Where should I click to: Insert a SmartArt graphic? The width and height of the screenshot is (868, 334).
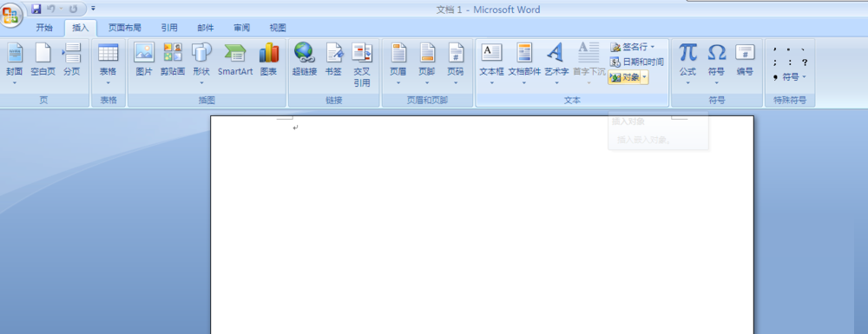point(235,60)
